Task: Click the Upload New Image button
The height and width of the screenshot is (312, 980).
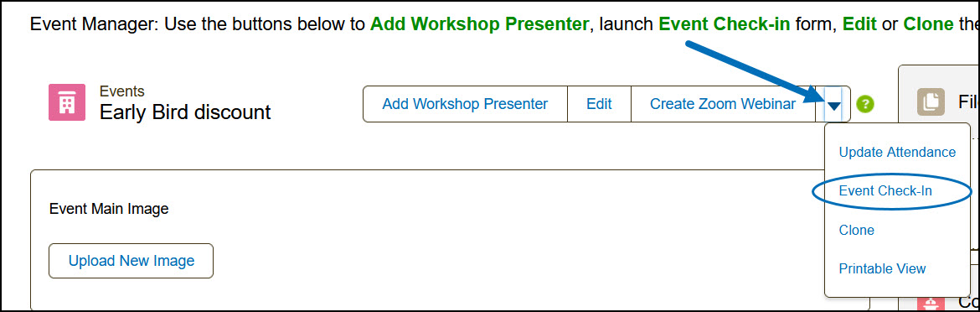Action: pyautogui.click(x=132, y=261)
